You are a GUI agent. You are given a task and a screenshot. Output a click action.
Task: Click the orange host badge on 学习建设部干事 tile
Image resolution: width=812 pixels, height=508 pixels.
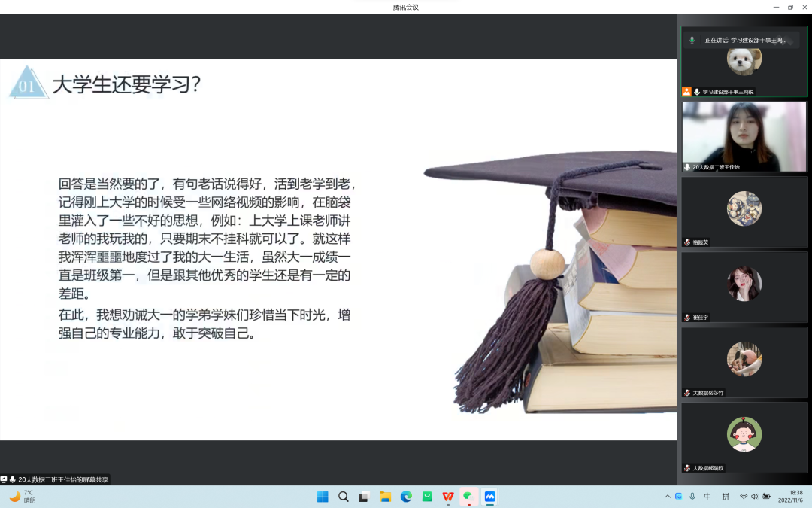point(686,92)
